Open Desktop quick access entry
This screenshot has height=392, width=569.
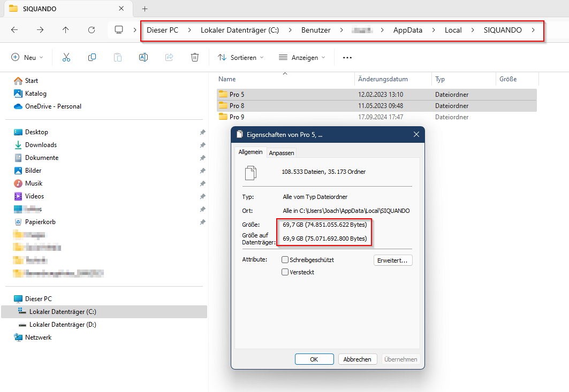[31, 132]
